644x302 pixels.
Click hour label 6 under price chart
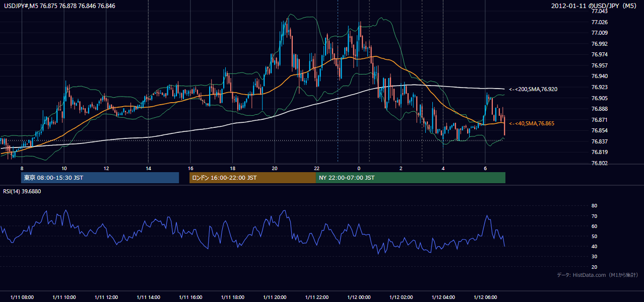(x=485, y=168)
